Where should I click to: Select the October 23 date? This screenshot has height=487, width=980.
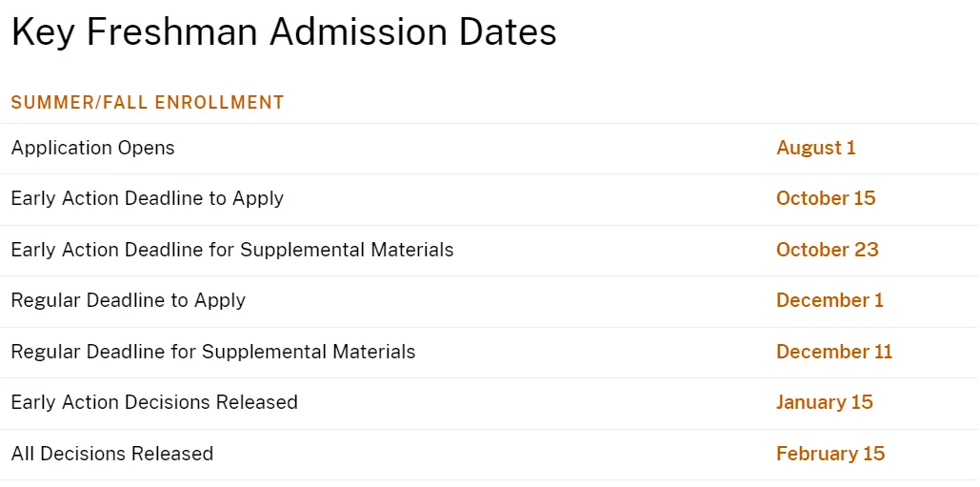(828, 250)
